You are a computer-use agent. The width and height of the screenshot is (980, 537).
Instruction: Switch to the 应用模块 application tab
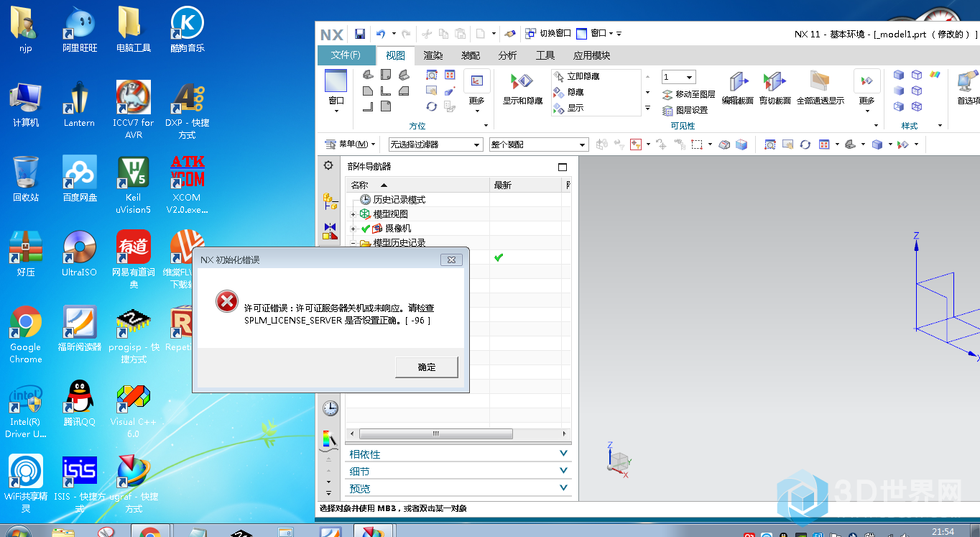click(591, 55)
